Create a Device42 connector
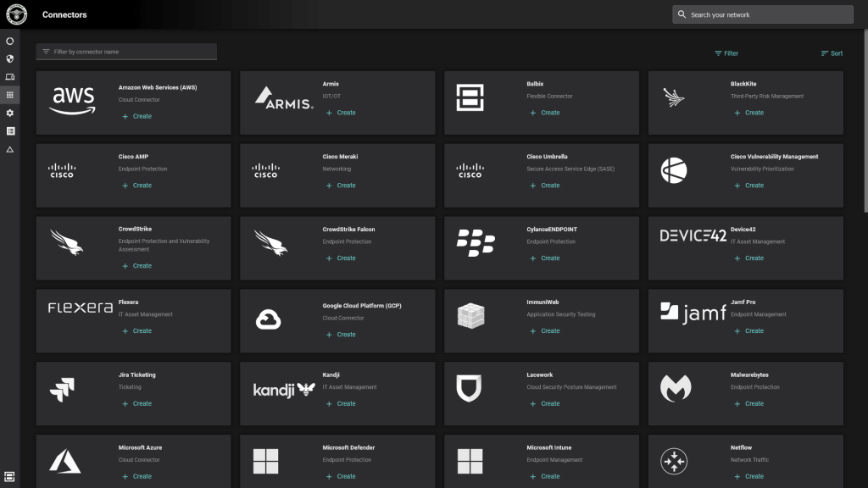Image resolution: width=868 pixels, height=488 pixels. (x=748, y=258)
